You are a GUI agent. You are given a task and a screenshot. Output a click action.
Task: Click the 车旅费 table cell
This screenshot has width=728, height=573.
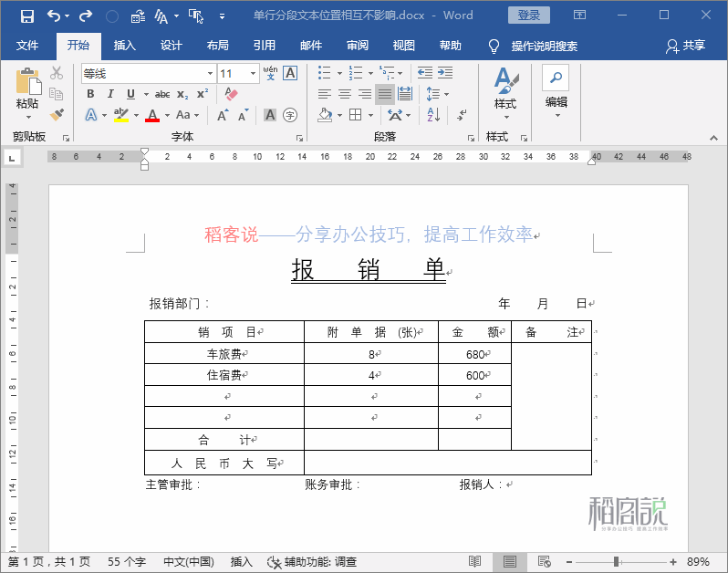click(224, 354)
